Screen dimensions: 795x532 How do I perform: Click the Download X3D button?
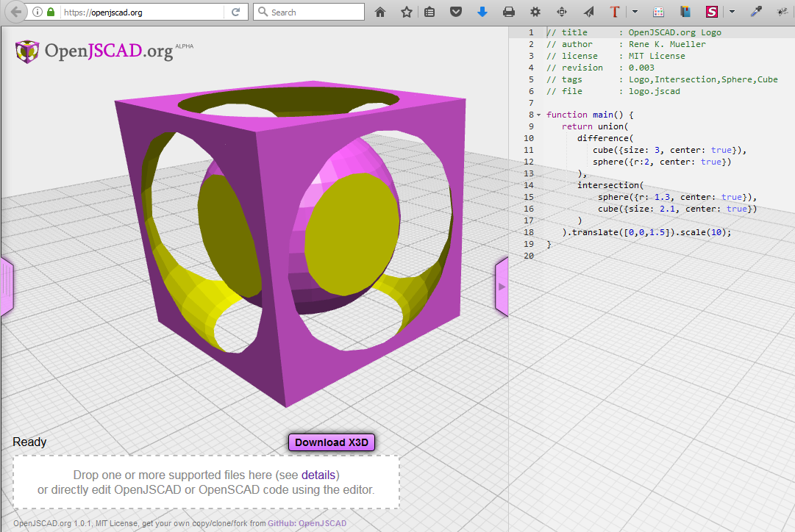pos(332,442)
